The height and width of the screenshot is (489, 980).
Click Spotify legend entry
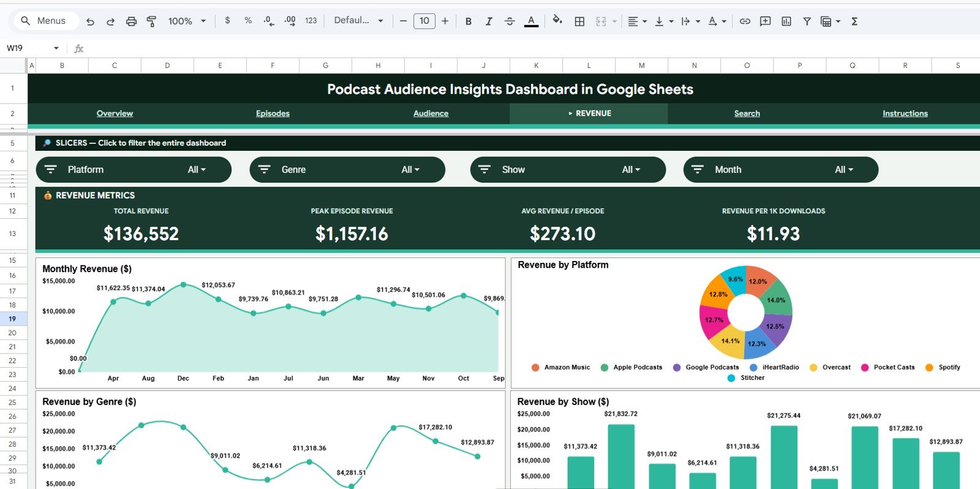point(943,368)
